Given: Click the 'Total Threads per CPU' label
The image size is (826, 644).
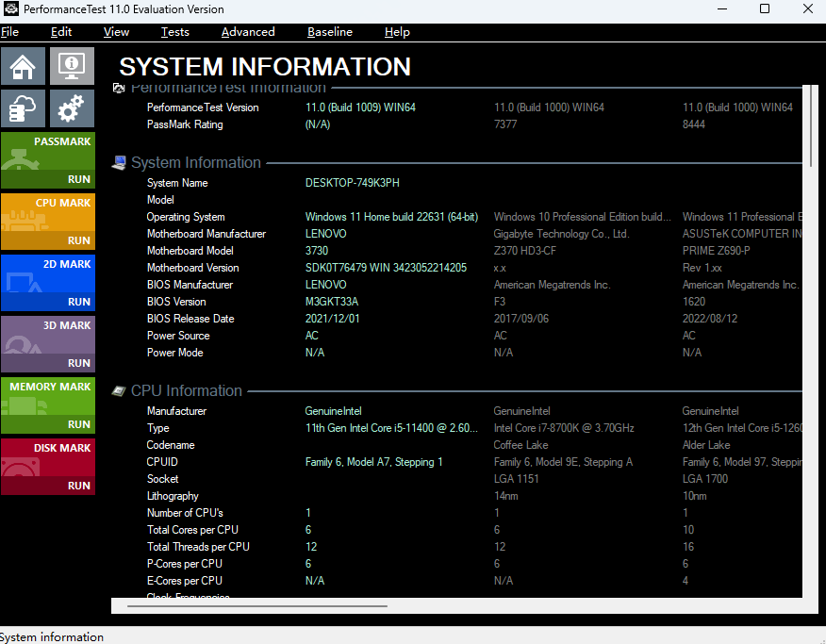Looking at the screenshot, I should [198, 547].
